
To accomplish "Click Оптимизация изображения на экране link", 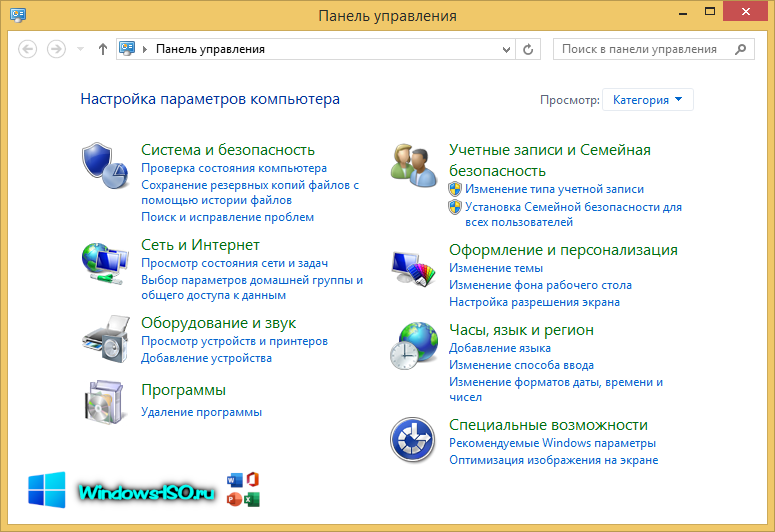I will (554, 460).
